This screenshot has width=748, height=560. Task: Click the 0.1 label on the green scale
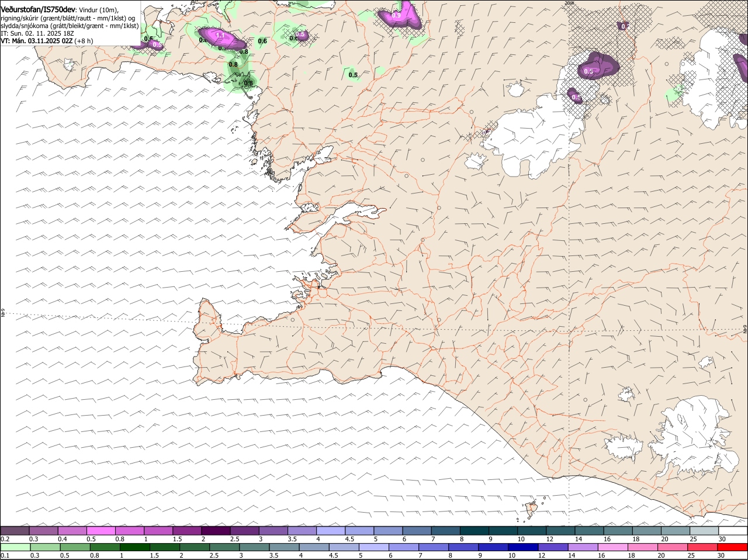click(5, 555)
